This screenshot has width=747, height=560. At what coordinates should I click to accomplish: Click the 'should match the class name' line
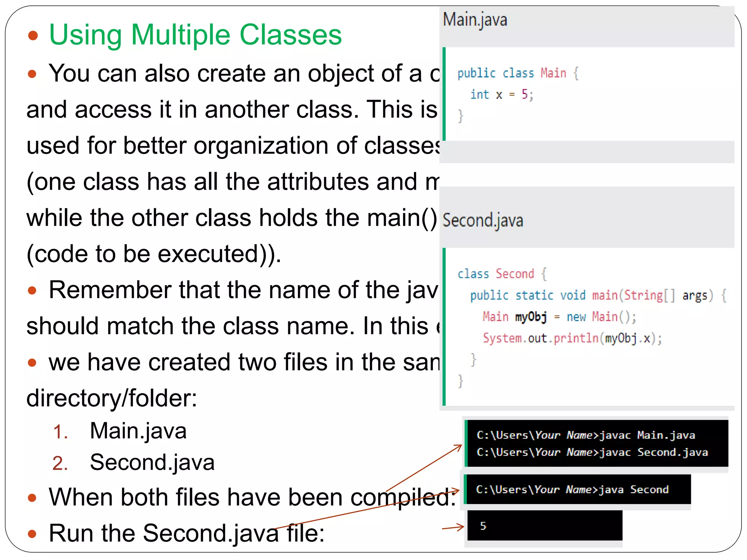(x=233, y=326)
